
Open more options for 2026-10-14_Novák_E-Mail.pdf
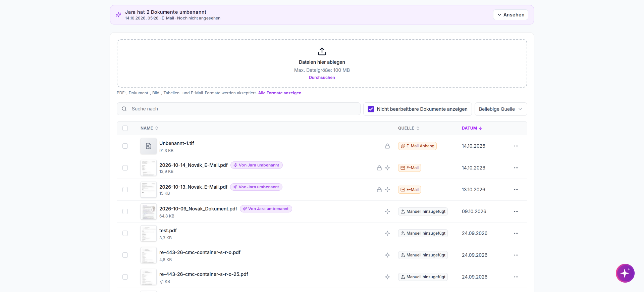tap(516, 168)
